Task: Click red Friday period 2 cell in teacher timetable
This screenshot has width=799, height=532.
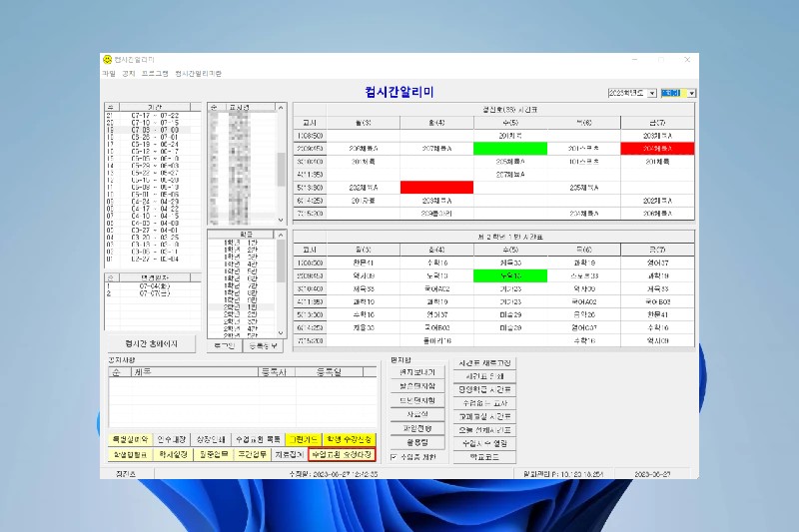Action: (x=657, y=149)
